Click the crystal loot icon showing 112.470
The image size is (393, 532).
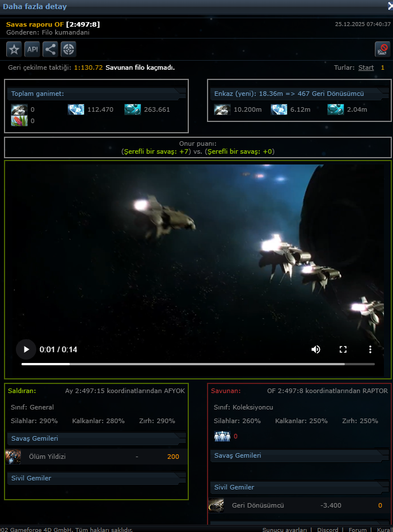(x=75, y=109)
